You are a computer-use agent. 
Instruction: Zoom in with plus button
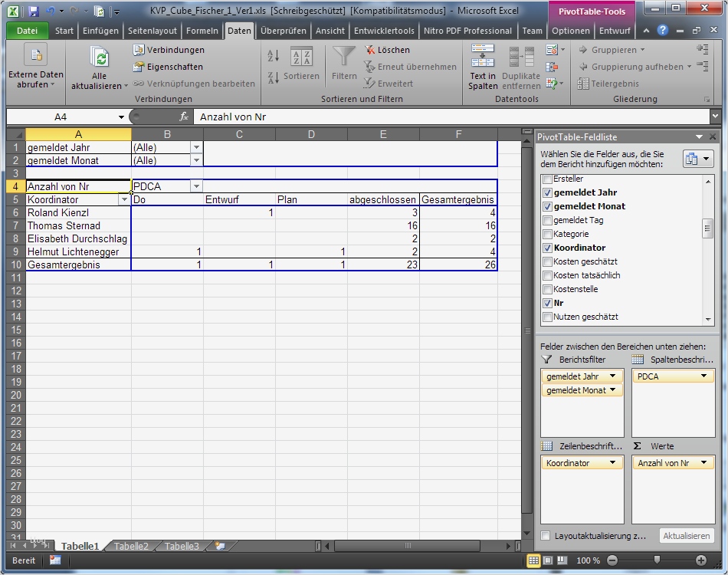(701, 560)
